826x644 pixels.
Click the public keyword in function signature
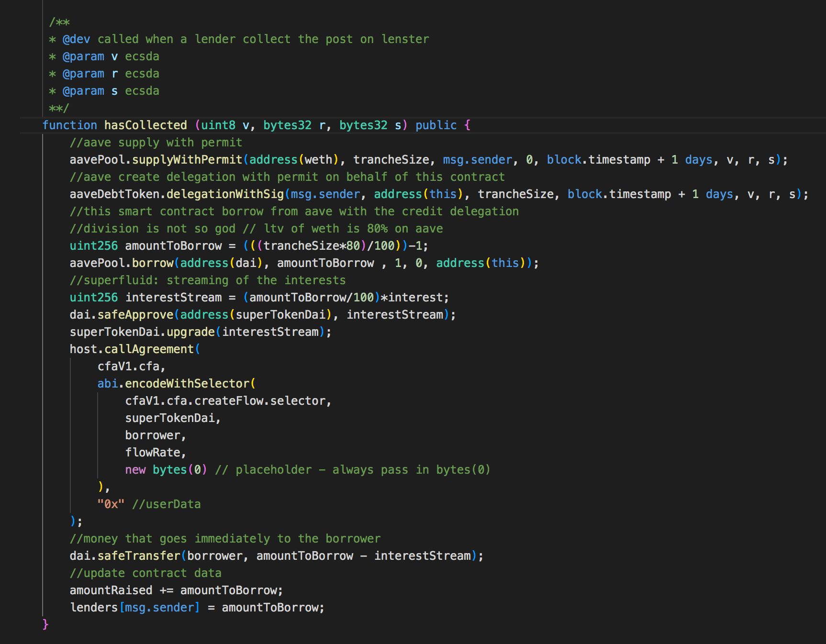436,125
